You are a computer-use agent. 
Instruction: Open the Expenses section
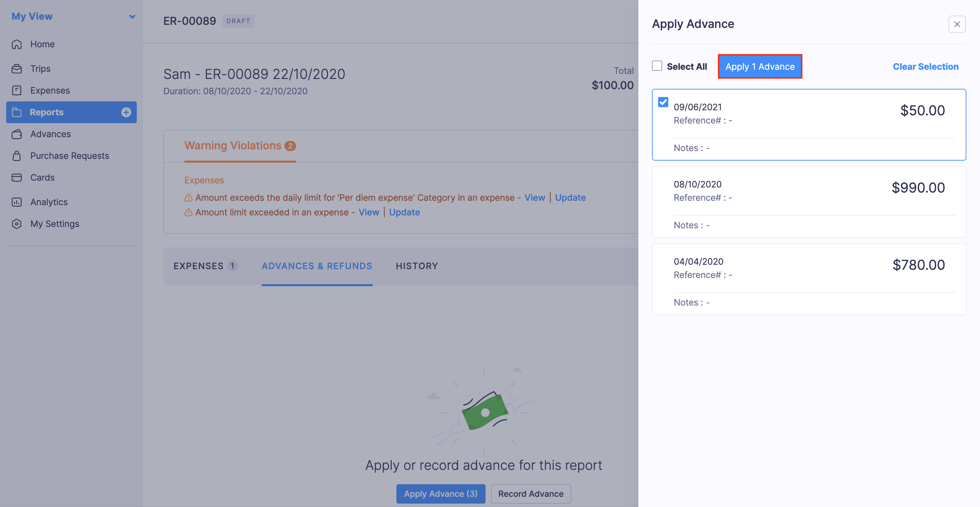[x=50, y=90]
